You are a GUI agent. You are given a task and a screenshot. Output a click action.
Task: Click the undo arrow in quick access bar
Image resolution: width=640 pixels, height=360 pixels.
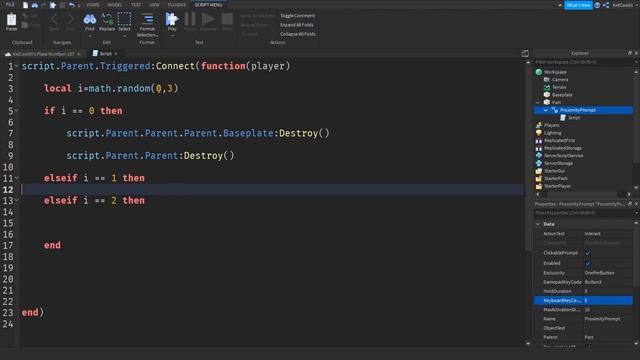pyautogui.click(x=72, y=5)
